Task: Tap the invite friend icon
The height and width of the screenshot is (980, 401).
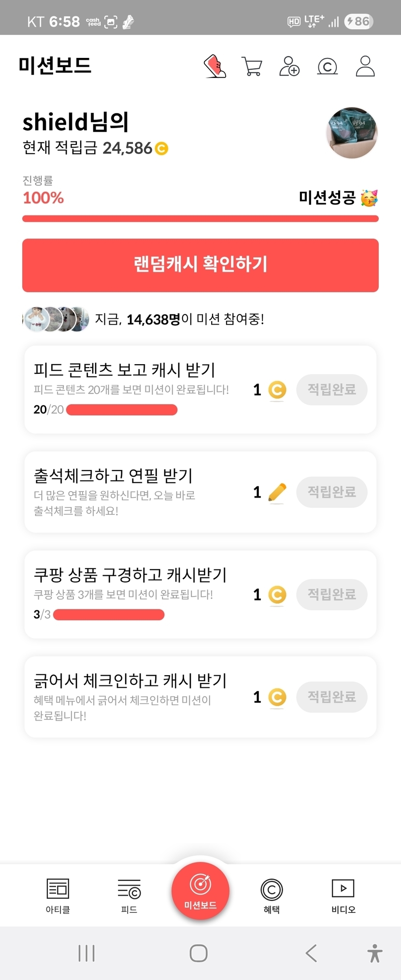Action: tap(289, 66)
